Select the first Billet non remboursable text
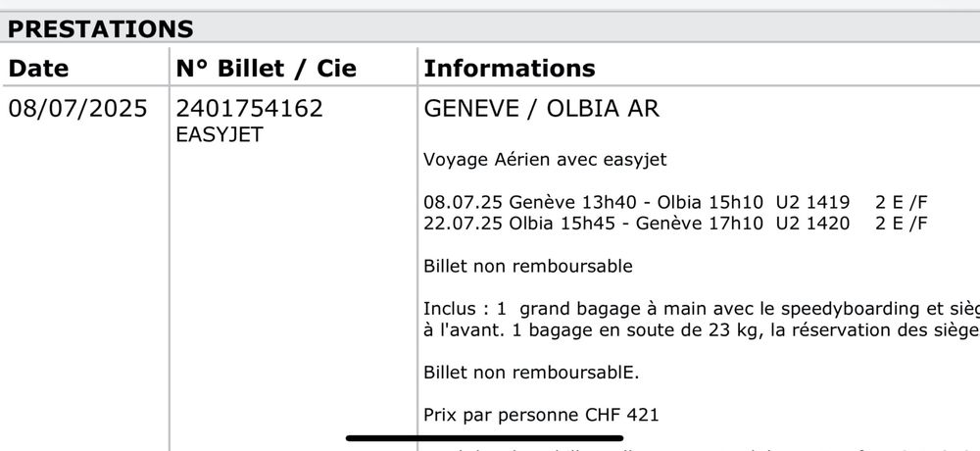Screen dimensions: 980x451 click(528, 267)
